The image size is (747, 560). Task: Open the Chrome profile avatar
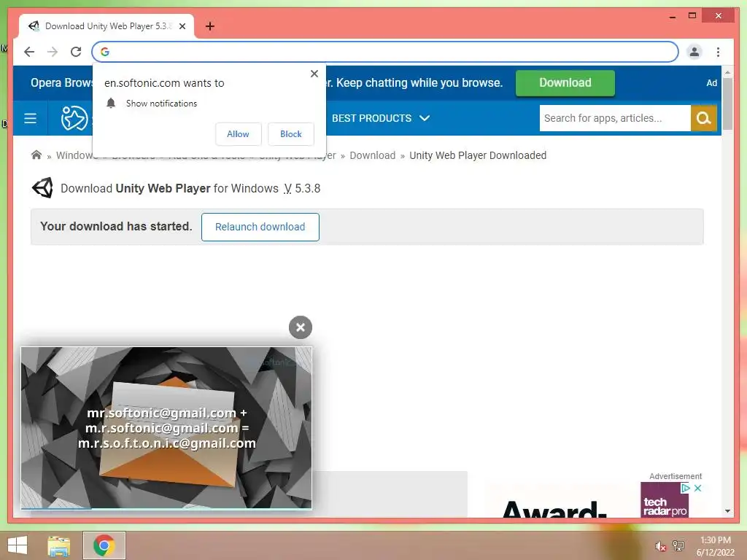pyautogui.click(x=694, y=52)
